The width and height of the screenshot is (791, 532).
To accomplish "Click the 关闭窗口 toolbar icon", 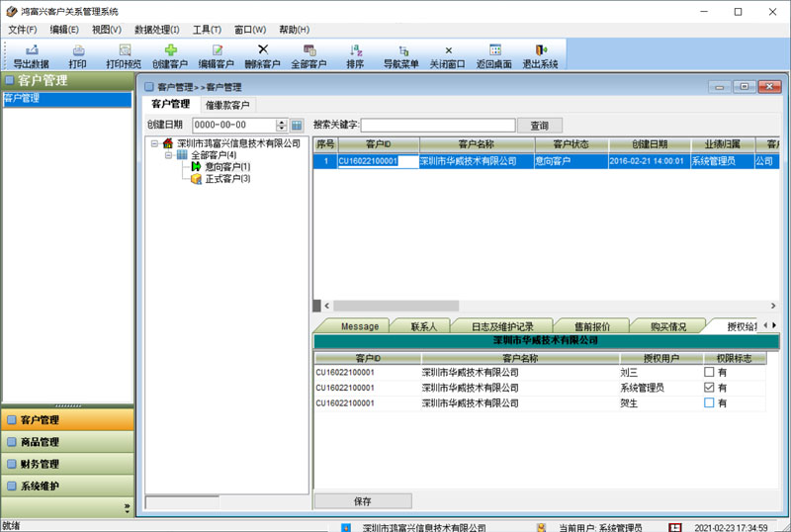I will (448, 50).
